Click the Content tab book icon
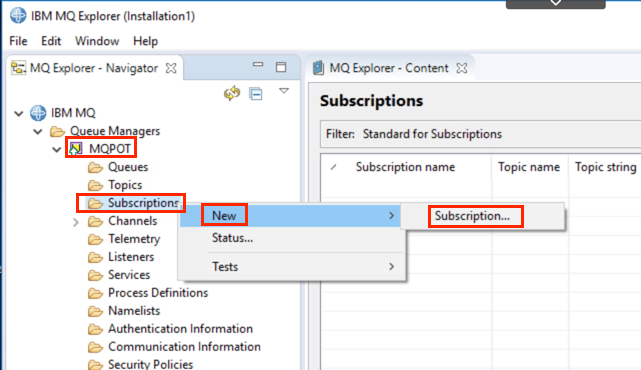This screenshot has height=370, width=641. click(318, 68)
